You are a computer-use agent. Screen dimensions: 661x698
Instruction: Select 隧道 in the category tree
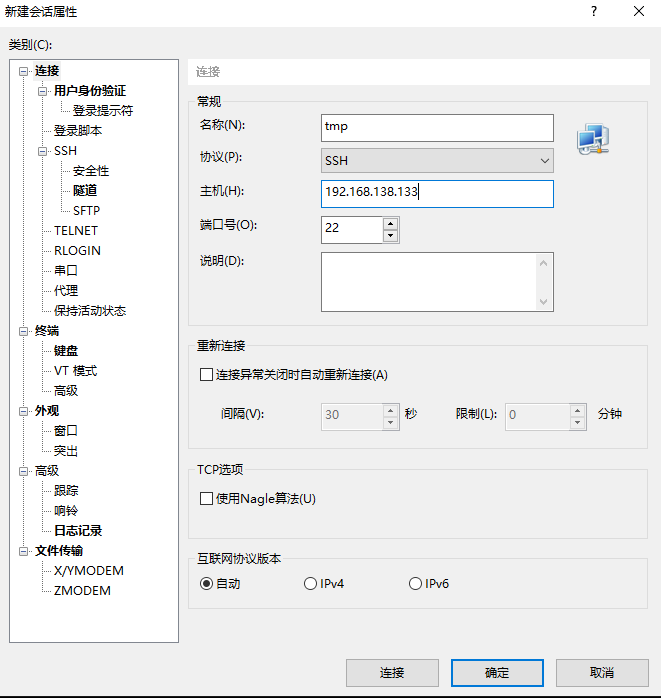pyautogui.click(x=85, y=190)
